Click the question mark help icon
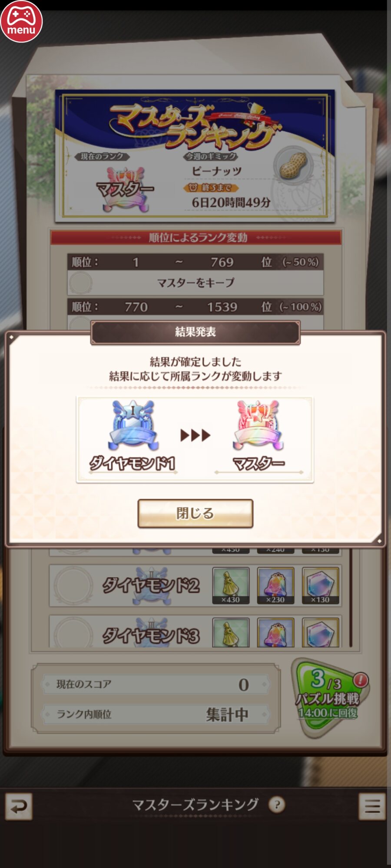 tap(277, 805)
